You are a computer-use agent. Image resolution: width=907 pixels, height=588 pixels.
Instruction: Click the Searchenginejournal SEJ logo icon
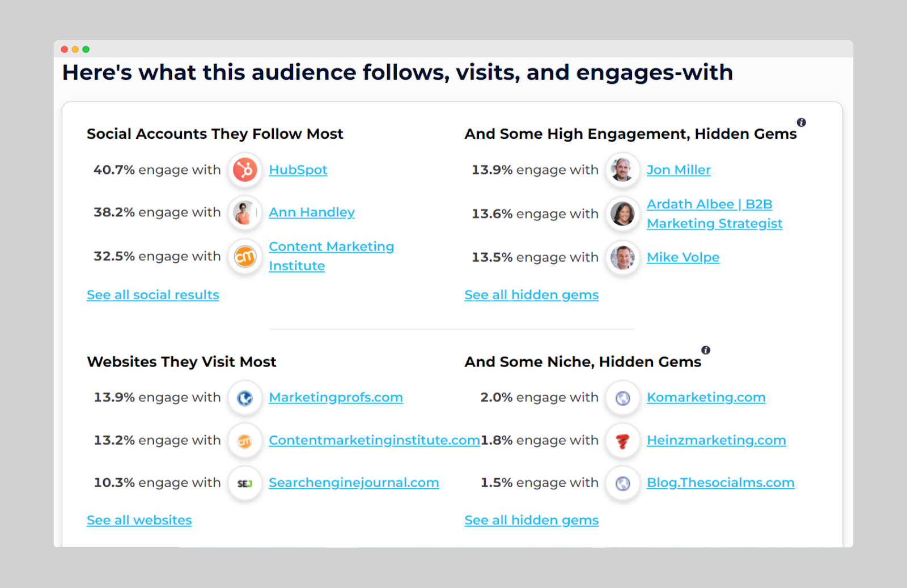click(245, 483)
